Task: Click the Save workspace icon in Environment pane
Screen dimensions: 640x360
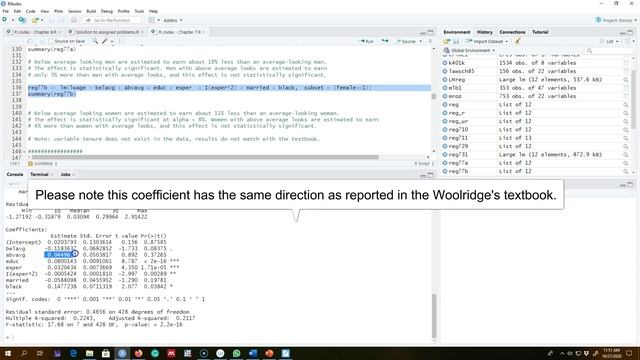Action: 456,41
